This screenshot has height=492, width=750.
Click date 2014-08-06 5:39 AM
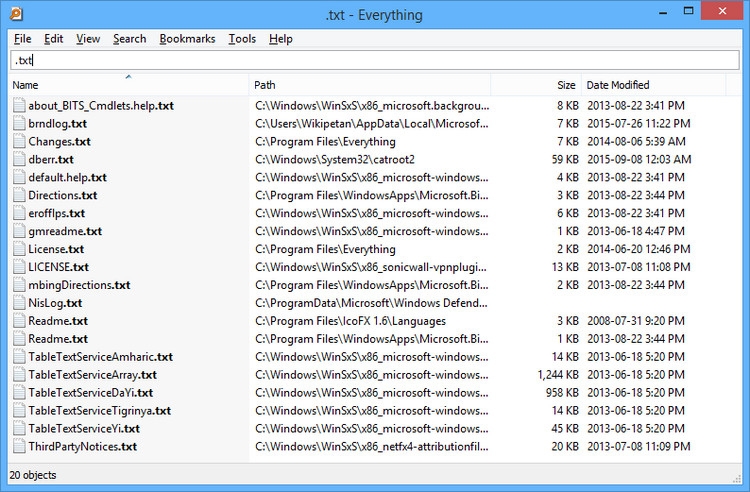[636, 142]
